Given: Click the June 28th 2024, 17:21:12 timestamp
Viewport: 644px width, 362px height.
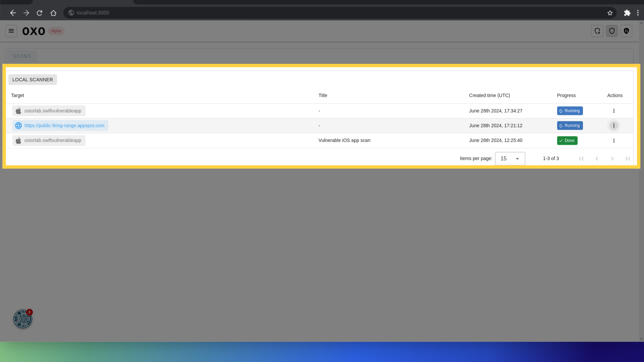Looking at the screenshot, I should 495,125.
